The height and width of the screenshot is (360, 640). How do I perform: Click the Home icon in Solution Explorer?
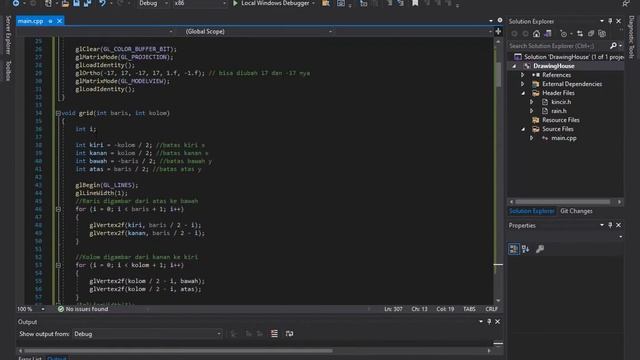tap(536, 34)
